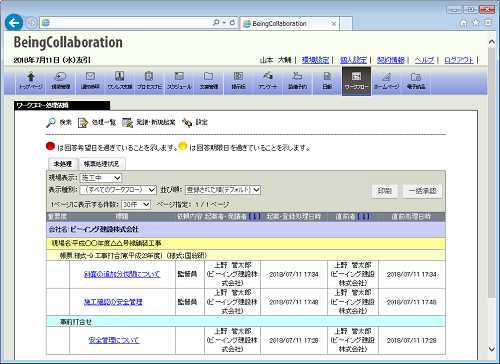Open 発議・新規起案 form icon
Screen dimensions: 500x364
point(127,123)
